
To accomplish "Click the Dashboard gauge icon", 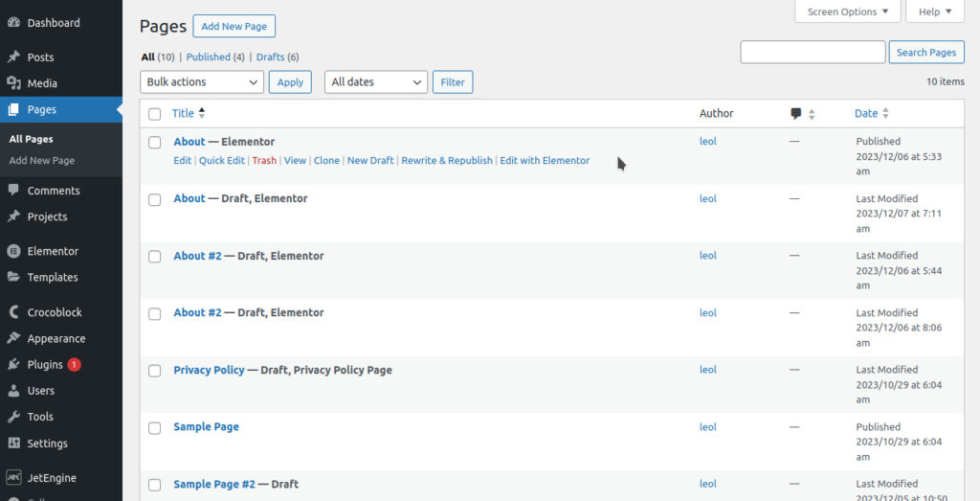I will tap(13, 23).
